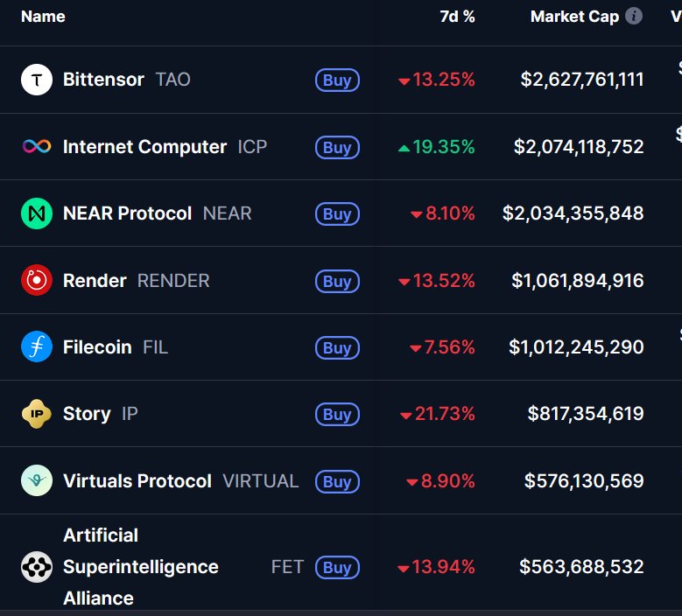Viewport: 682px width, 616px height.
Task: Open the Render coin name link
Action: point(95,281)
